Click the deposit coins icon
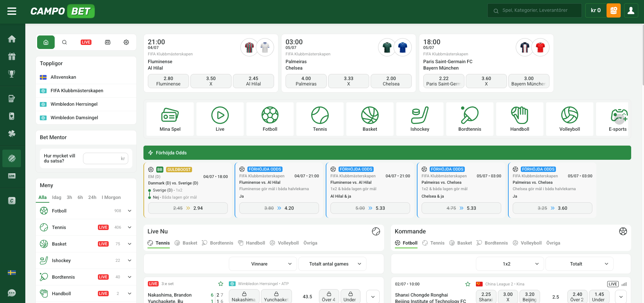 (x=613, y=10)
